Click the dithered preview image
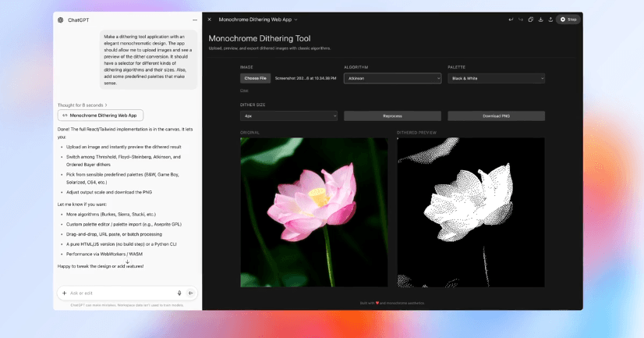 tap(471, 212)
